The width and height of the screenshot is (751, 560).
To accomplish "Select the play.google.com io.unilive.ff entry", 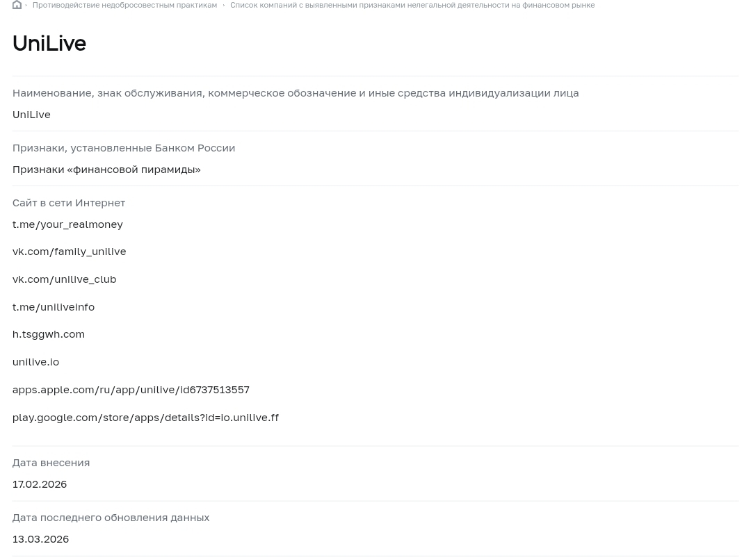I will 145,418.
